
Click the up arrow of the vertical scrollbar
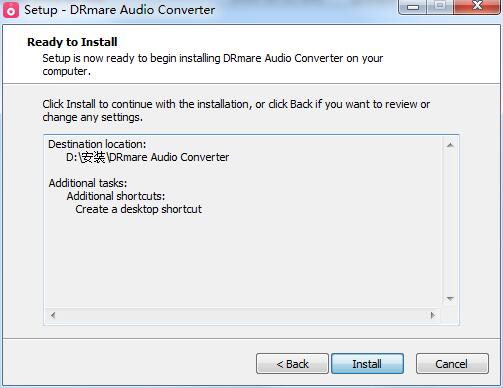point(450,145)
